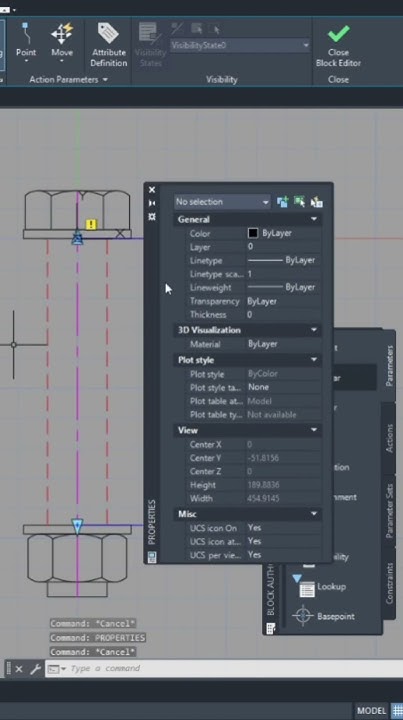Screen dimensions: 403x720
Task: Click the top blue grip of linear parameter
Action: 77,238
